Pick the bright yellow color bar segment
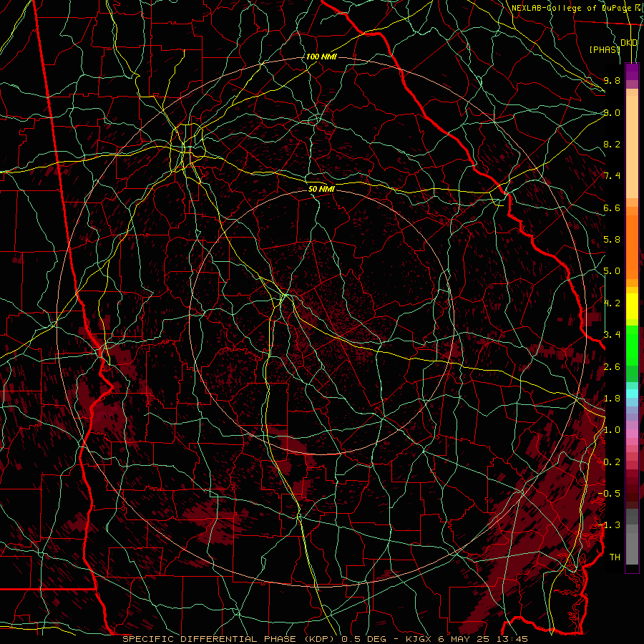The height and width of the screenshot is (644, 644). click(632, 306)
